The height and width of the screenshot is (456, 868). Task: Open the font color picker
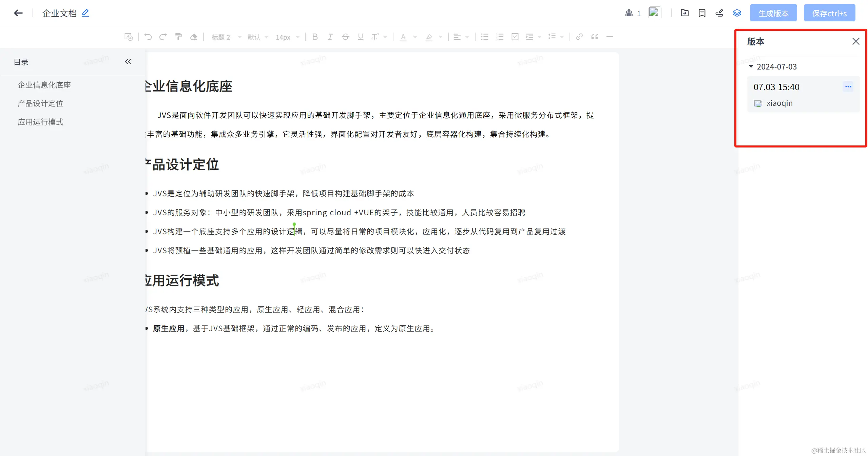pos(403,37)
